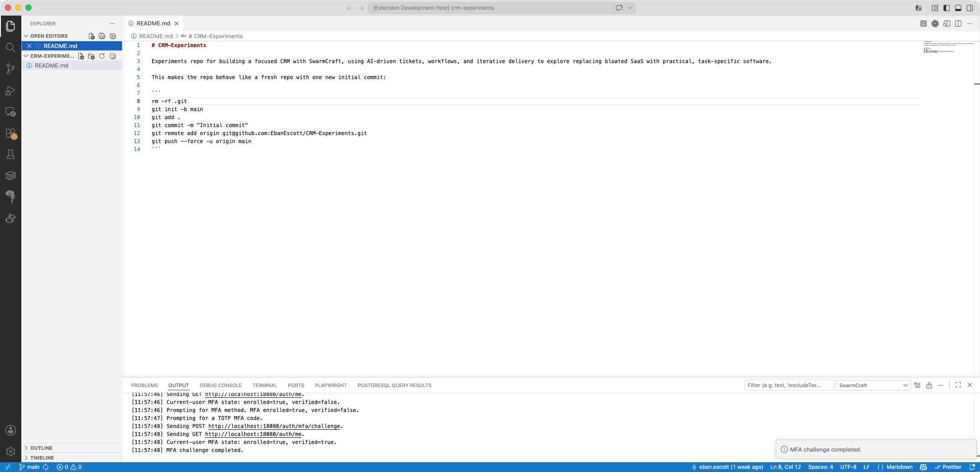Open the Manage gear menu
The width and height of the screenshot is (980, 472).
pos(11,452)
